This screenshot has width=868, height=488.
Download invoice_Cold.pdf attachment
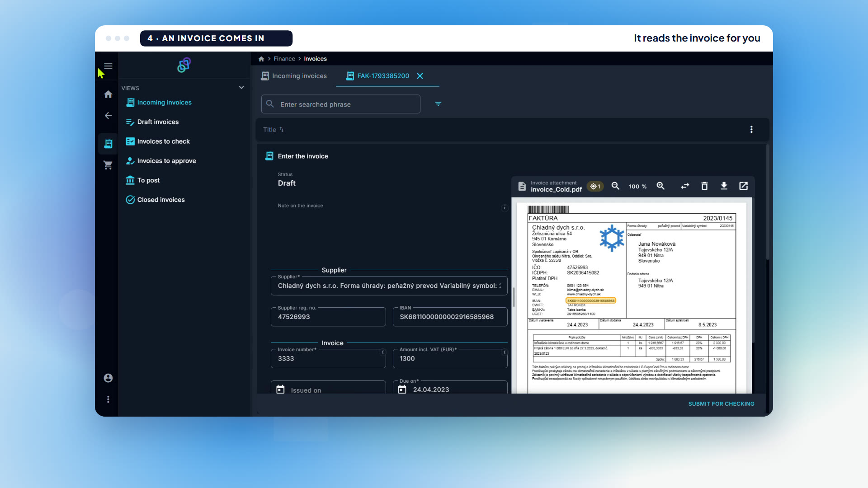[724, 186]
